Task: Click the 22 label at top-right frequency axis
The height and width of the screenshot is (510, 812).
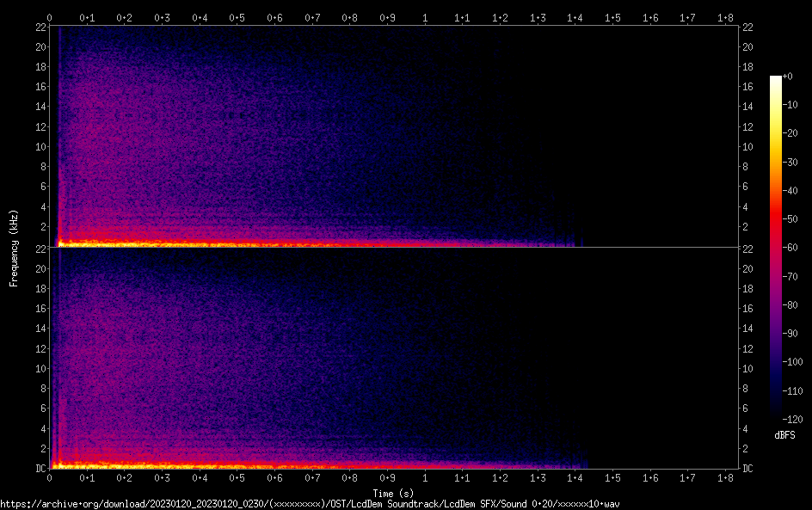Action: click(747, 28)
